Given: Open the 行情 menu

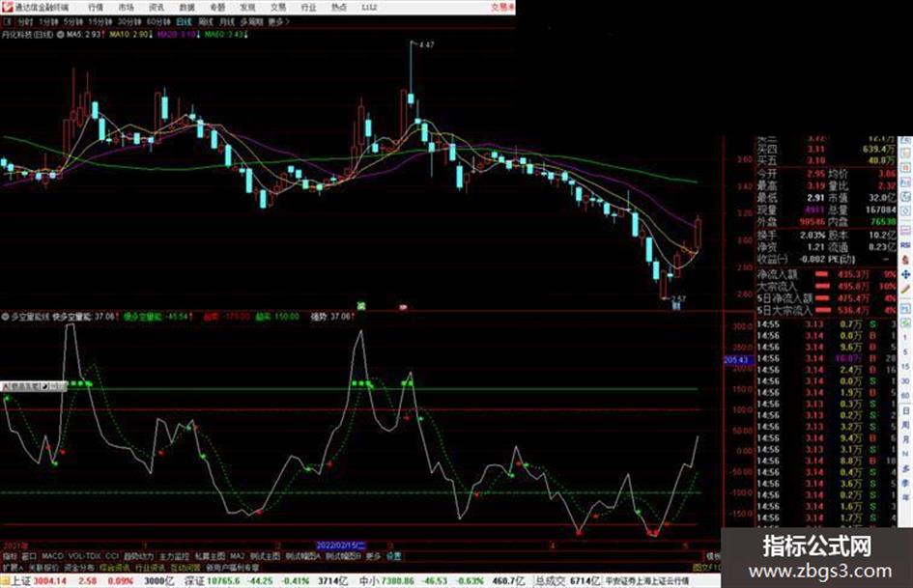Looking at the screenshot, I should (x=96, y=8).
